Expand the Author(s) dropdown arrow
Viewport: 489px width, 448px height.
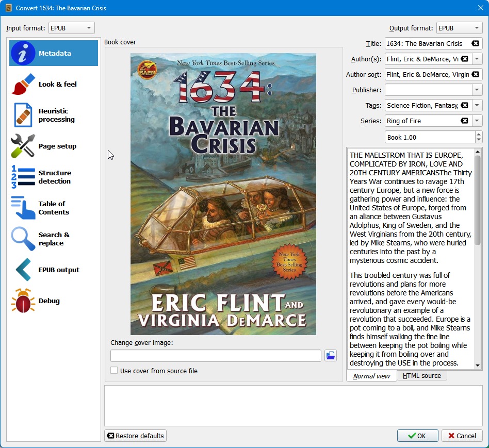(x=477, y=59)
